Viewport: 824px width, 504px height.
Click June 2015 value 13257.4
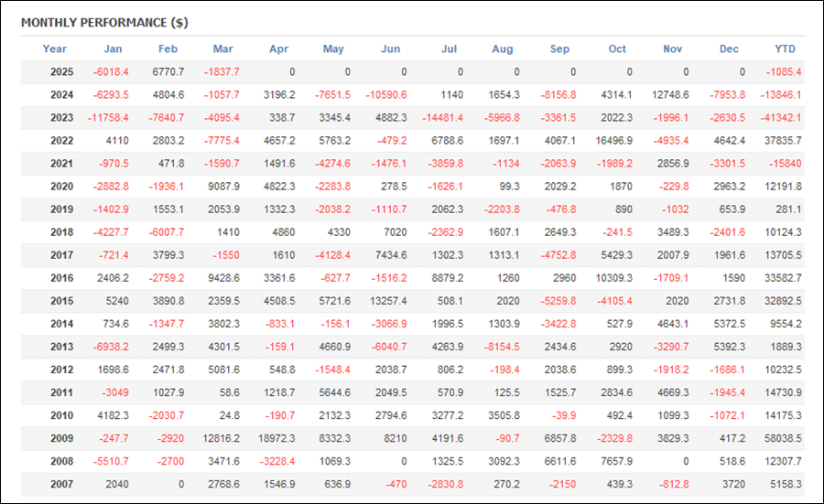point(388,301)
